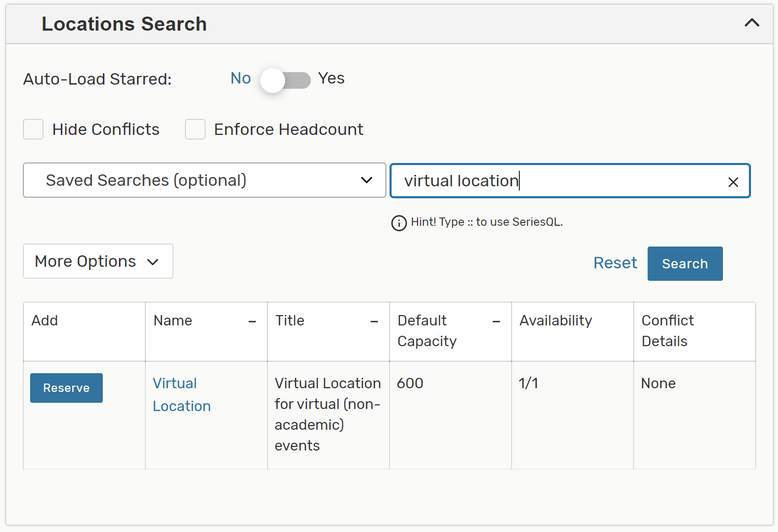The width and height of the screenshot is (778, 532).
Task: Collapse the Locations Search panel
Action: (x=752, y=23)
